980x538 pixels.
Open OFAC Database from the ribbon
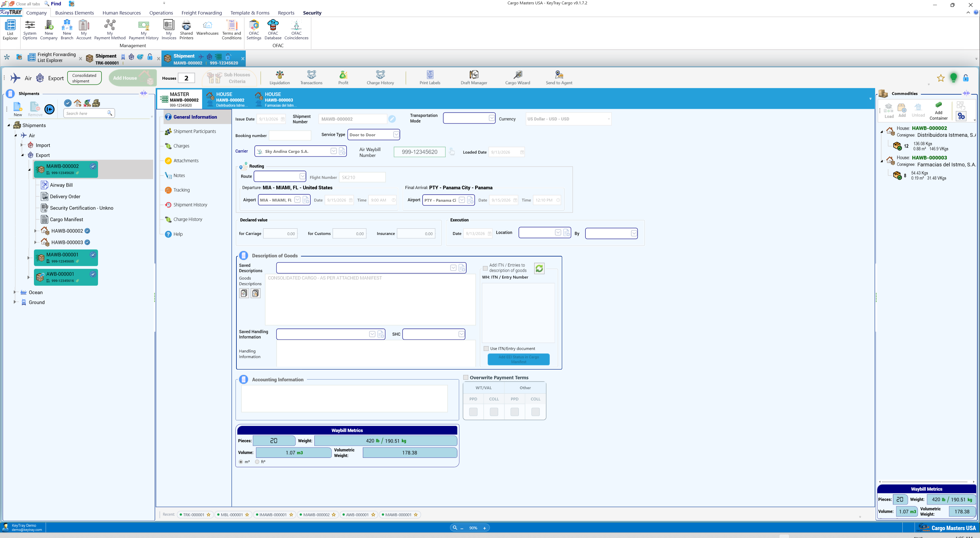pyautogui.click(x=273, y=30)
